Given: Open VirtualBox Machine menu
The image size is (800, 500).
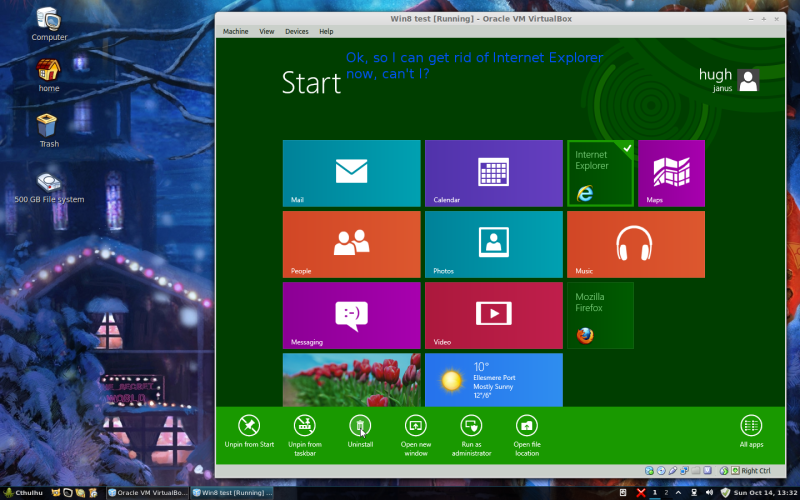Looking at the screenshot, I should click(x=235, y=31).
